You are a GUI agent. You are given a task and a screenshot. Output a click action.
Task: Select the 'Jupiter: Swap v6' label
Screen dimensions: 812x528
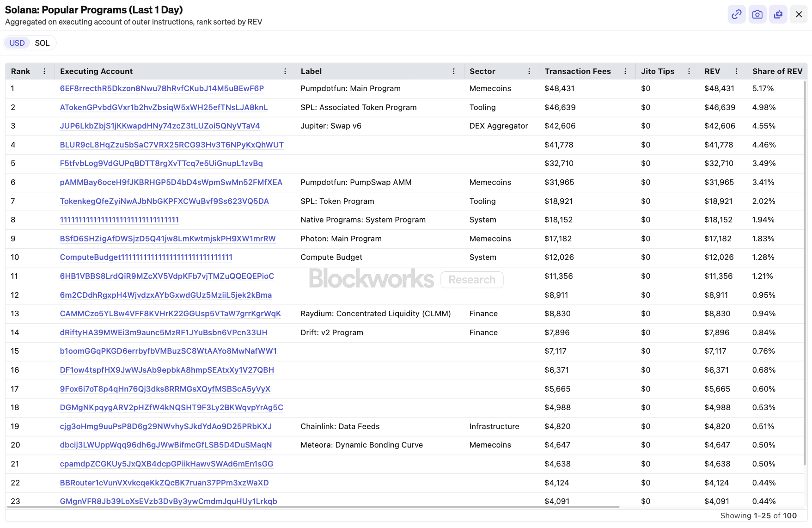tap(331, 126)
